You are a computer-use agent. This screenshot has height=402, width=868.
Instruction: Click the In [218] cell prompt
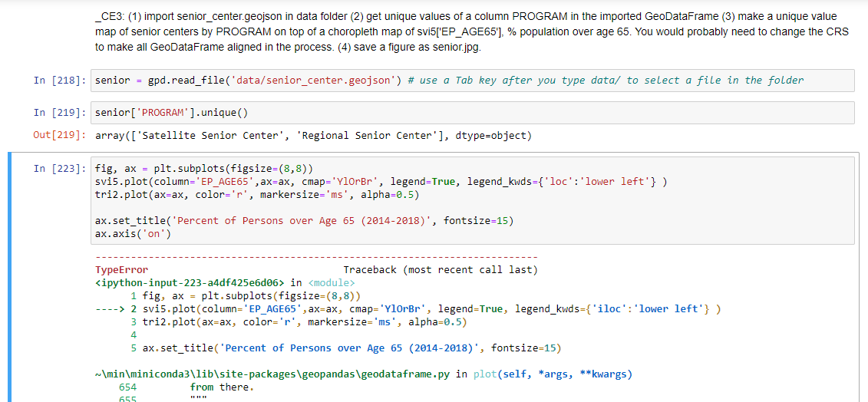(x=60, y=81)
